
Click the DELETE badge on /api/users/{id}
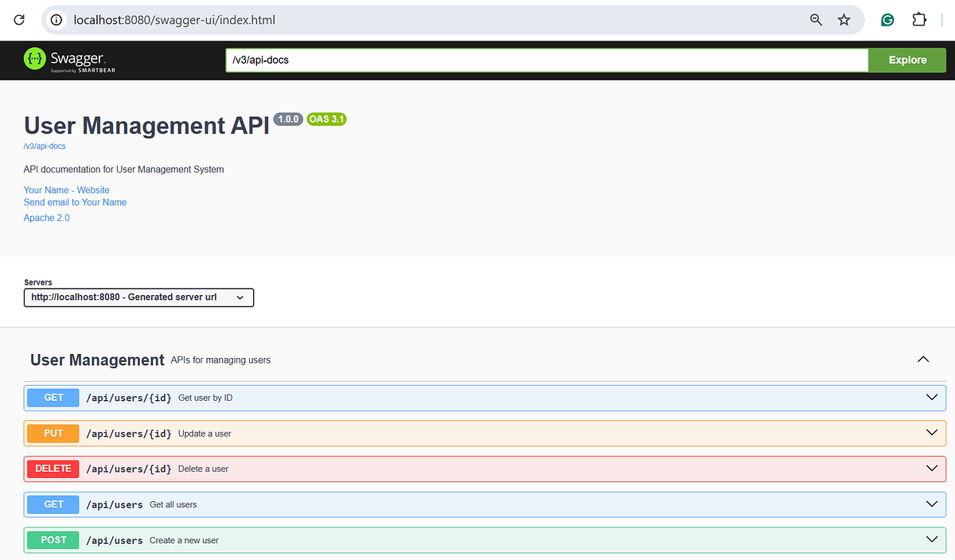tap(53, 469)
